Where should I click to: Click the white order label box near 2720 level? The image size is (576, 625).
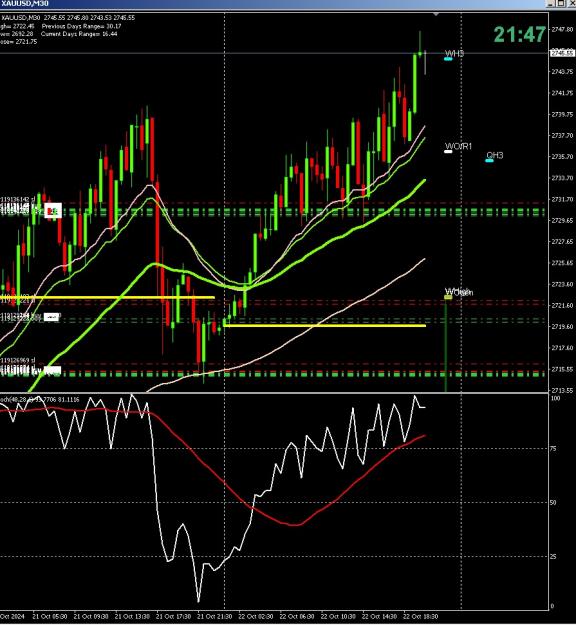coord(52,317)
